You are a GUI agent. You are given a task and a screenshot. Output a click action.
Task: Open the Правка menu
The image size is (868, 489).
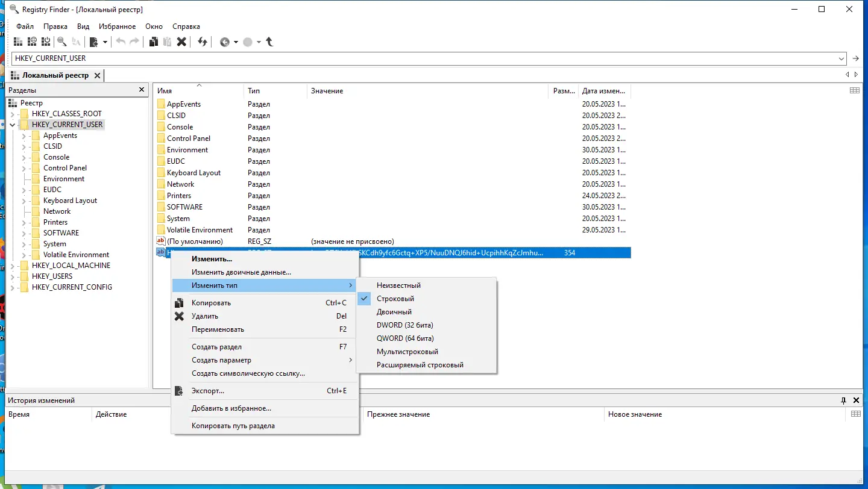click(x=55, y=26)
